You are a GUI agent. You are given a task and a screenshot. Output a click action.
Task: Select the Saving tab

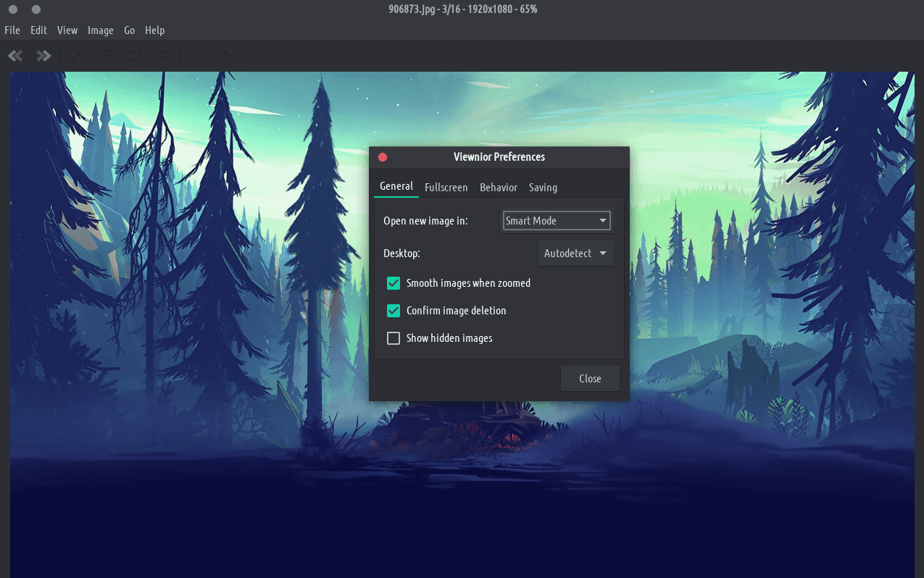(x=543, y=188)
